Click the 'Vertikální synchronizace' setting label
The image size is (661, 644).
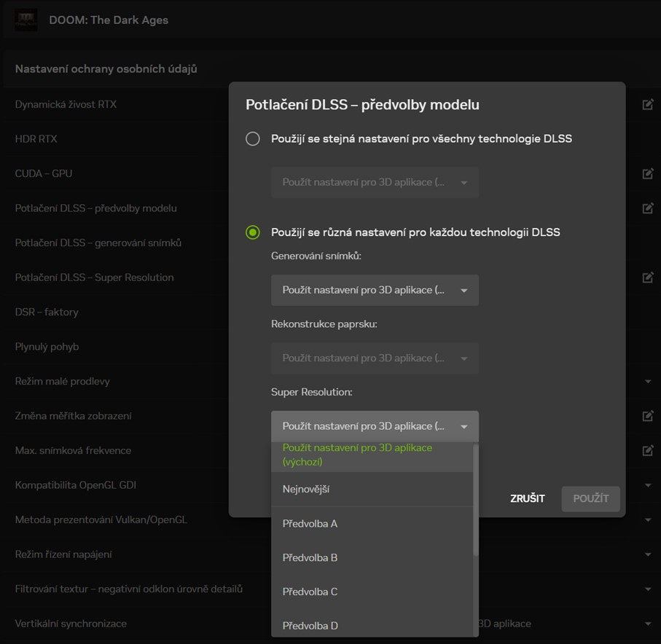(71, 624)
